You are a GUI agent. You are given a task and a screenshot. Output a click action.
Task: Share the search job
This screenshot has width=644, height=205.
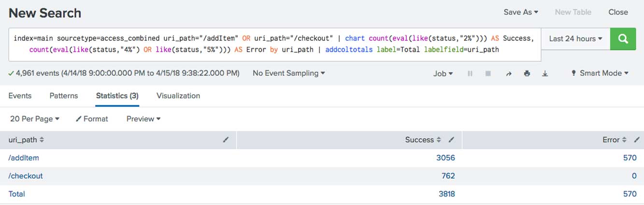click(508, 73)
